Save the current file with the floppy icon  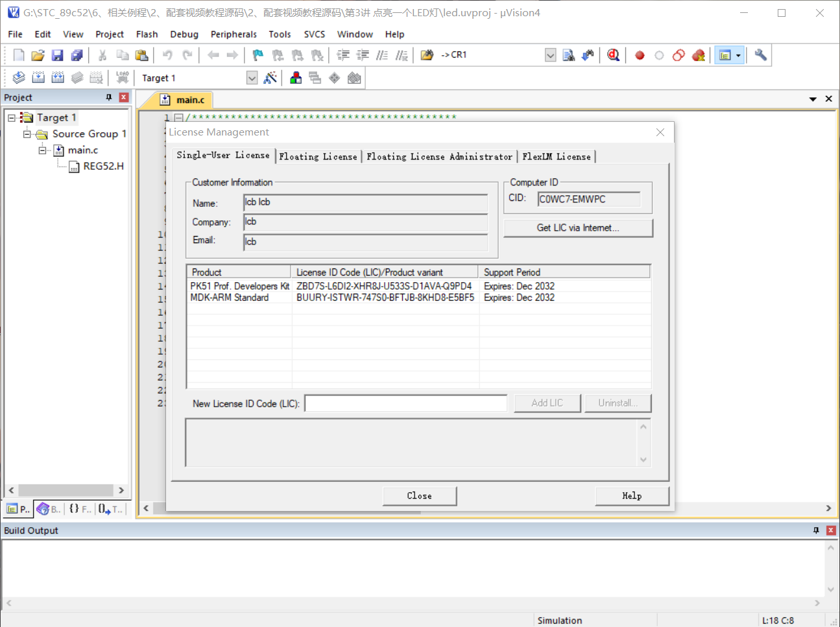click(58, 55)
